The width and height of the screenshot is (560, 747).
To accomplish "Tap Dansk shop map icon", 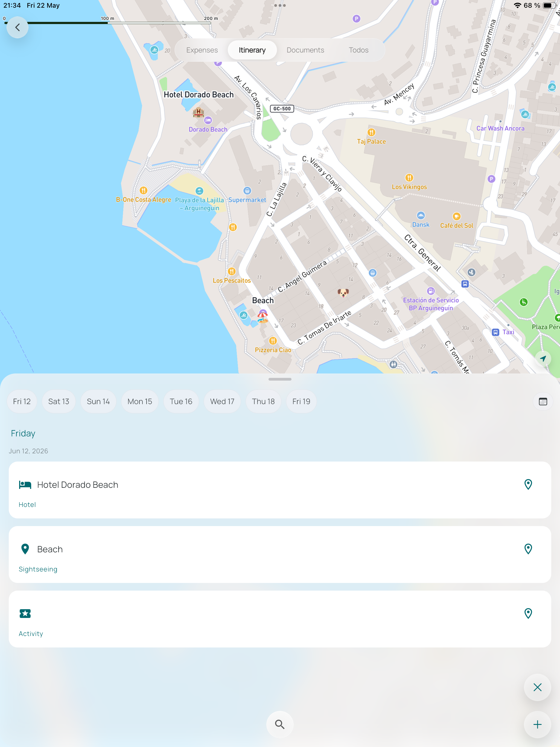I will click(x=421, y=215).
